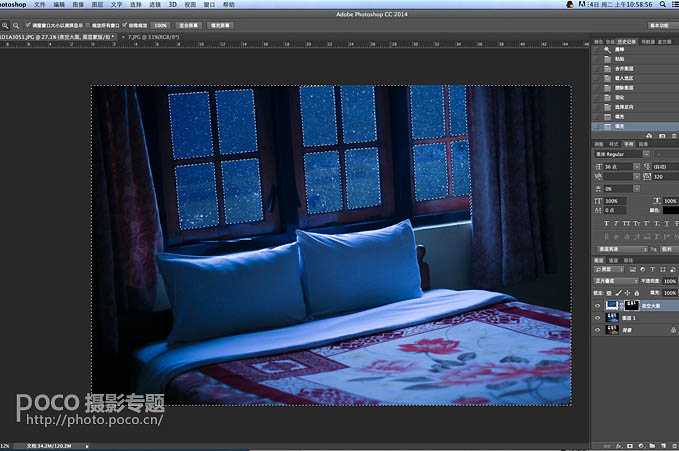Viewport: 679px width, 451px height.
Task: Create new document from current history state
Action: tap(649, 136)
